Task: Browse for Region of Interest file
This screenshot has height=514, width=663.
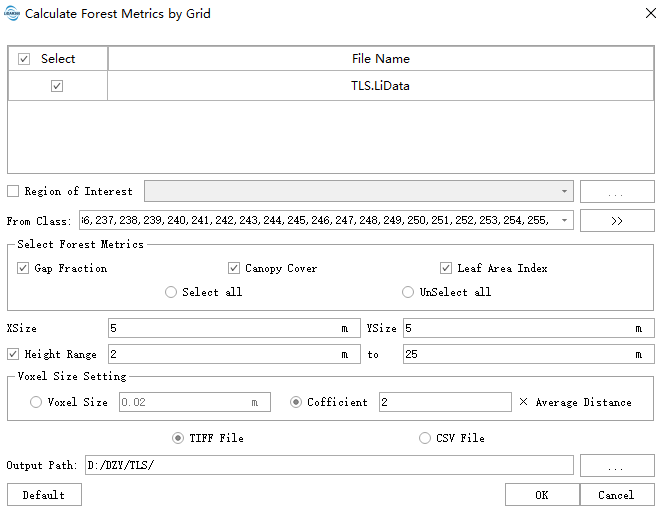Action: pyautogui.click(x=616, y=191)
